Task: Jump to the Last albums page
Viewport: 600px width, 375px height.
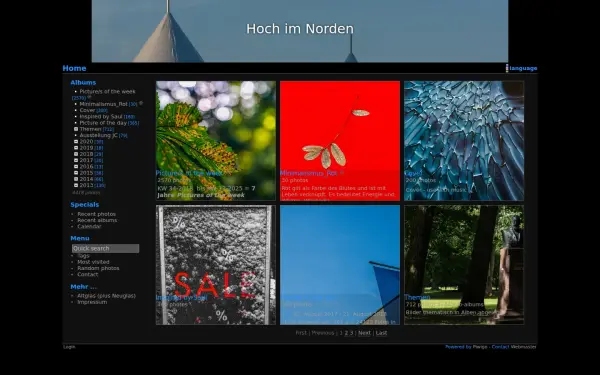Action: pyautogui.click(x=381, y=333)
